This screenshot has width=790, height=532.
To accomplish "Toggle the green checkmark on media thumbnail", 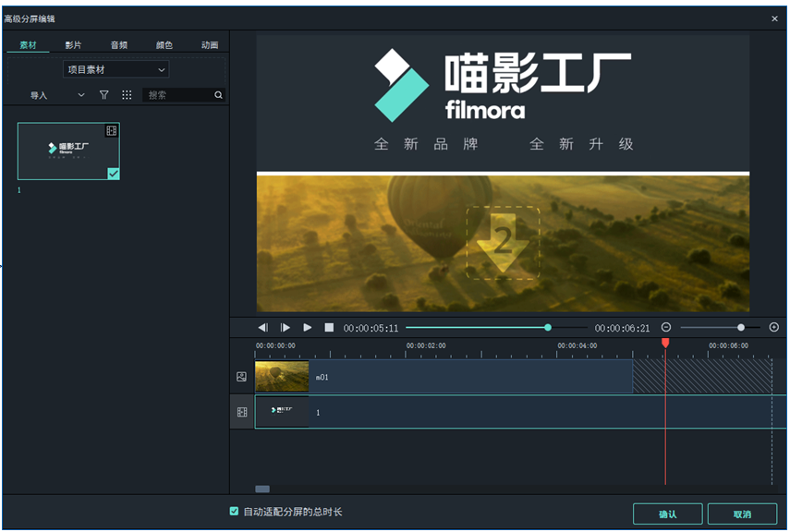I will point(114,174).
